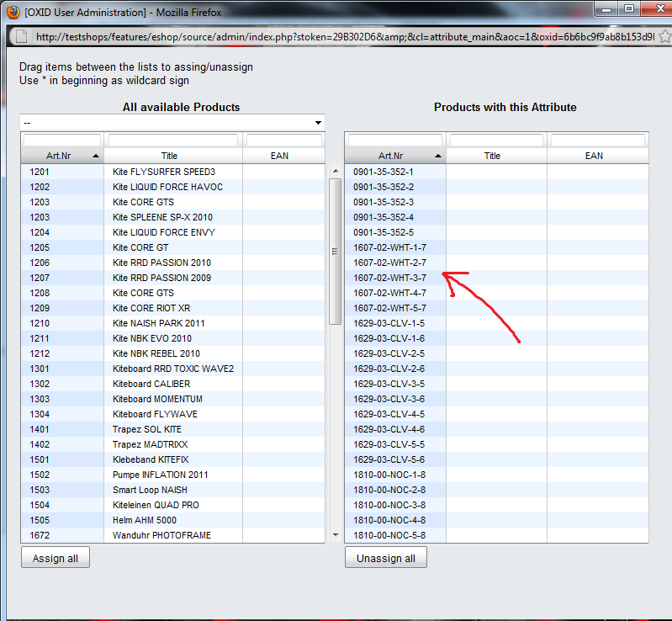Focus the Title filter field of available products
This screenshot has width=672, height=621.
pyautogui.click(x=175, y=141)
